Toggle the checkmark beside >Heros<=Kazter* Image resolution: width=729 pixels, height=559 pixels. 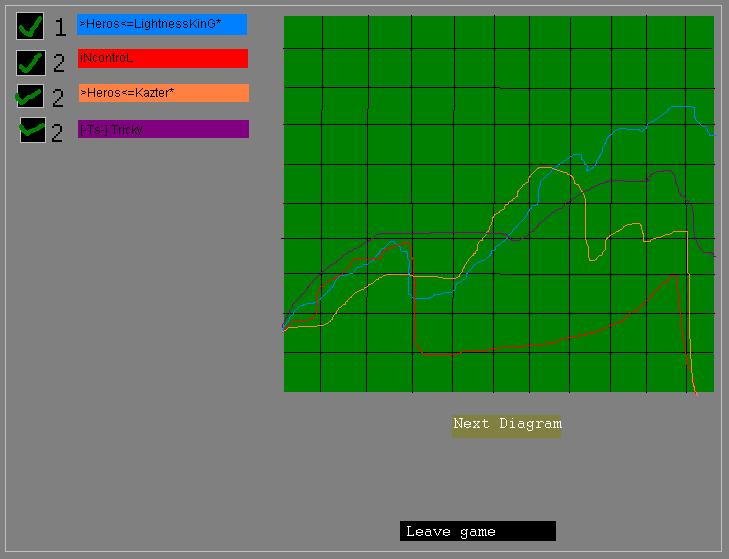(x=31, y=96)
